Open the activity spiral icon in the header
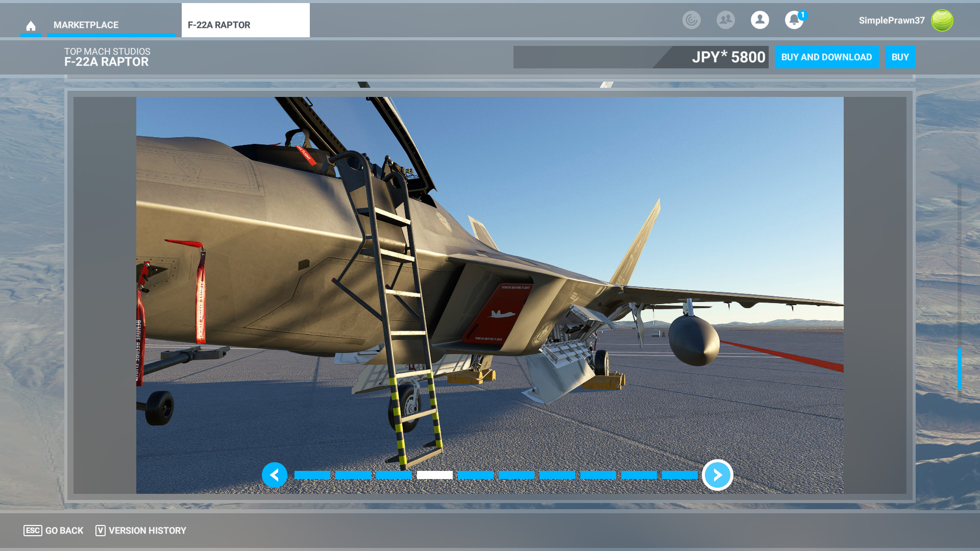Viewport: 980px width, 551px height. (691, 20)
